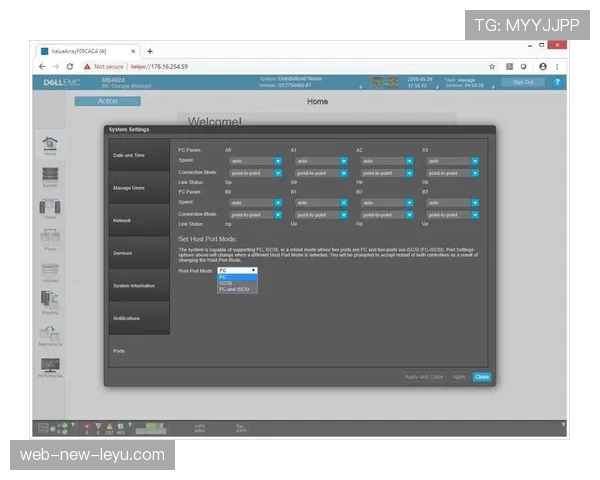Viewport: 600px width, 480px height.
Task: Click the red critical event icon in the footer
Action: pos(87,426)
